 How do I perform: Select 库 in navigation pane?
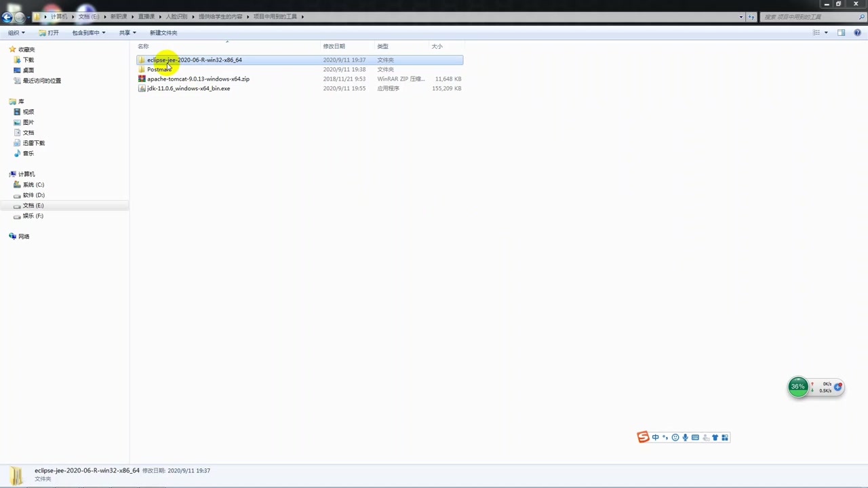click(21, 102)
